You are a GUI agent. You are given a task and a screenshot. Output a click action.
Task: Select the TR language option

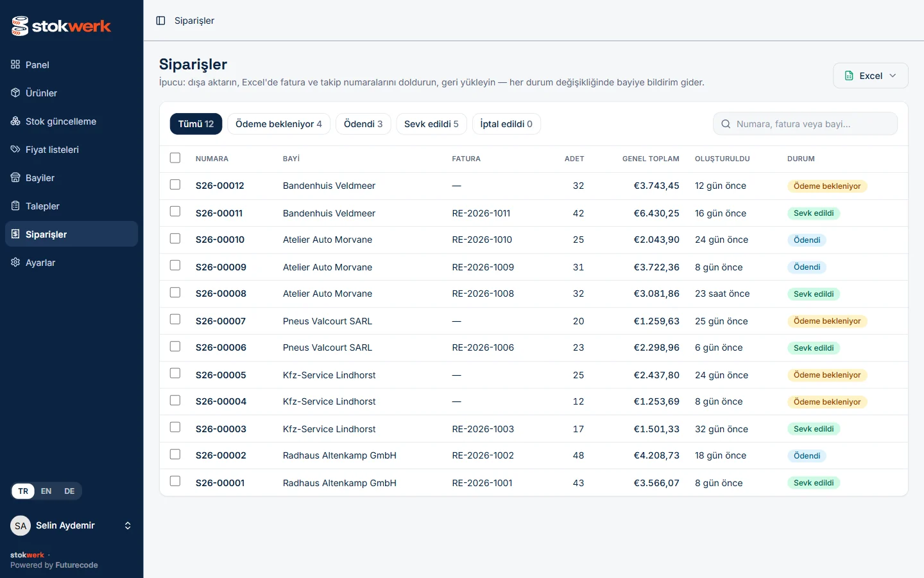(x=23, y=491)
